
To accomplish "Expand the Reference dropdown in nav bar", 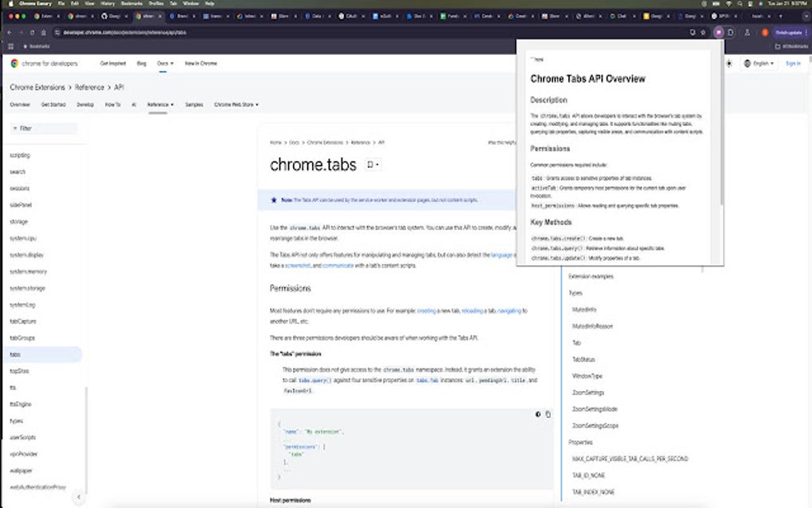I will [x=160, y=104].
